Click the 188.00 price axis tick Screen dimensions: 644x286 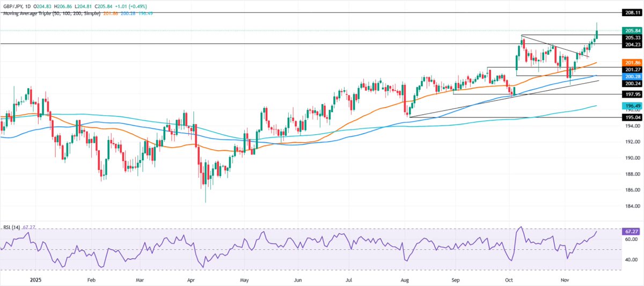(633, 174)
